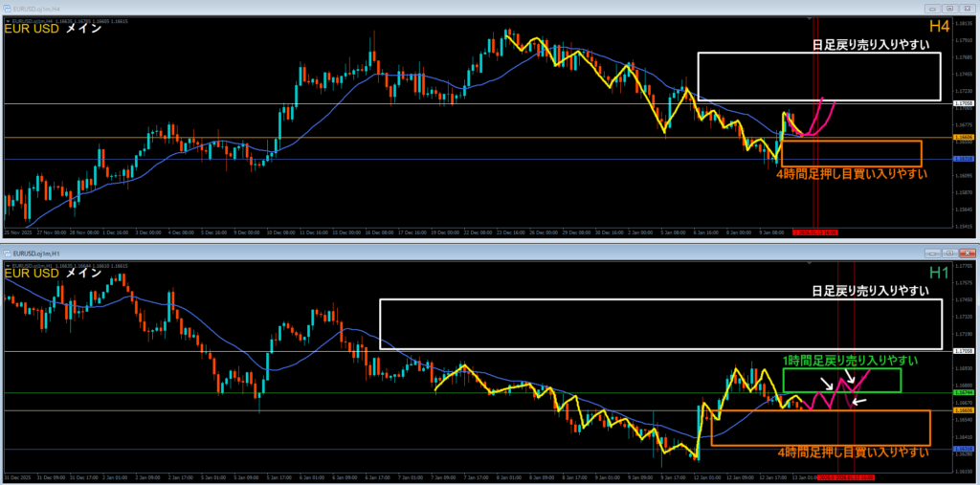Click the red date marker on the H1 time axis
Image resolution: width=980 pixels, height=485 pixels.
[x=846, y=477]
